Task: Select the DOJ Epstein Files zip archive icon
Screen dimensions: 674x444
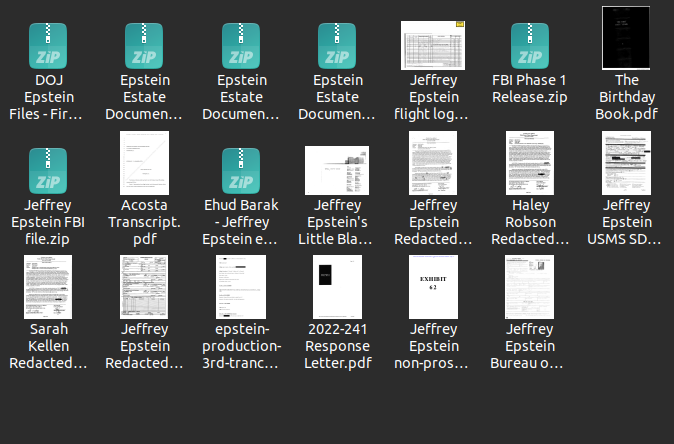Action: pos(48,46)
